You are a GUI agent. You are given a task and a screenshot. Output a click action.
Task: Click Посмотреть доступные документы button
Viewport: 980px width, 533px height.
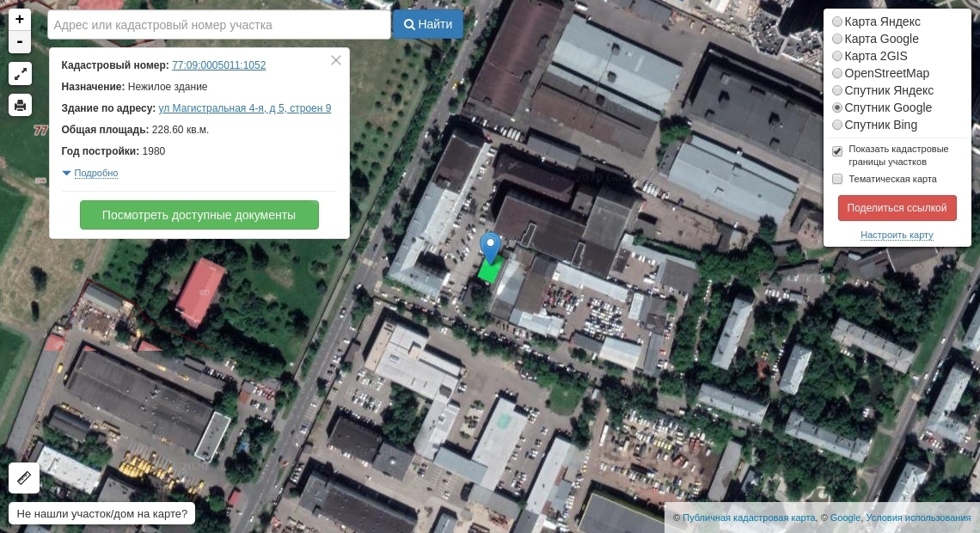click(199, 215)
